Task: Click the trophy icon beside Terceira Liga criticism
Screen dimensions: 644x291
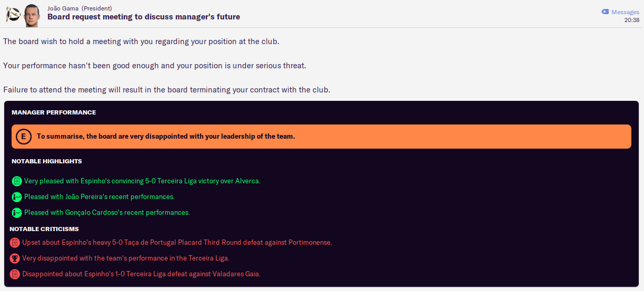Action: tap(15, 258)
